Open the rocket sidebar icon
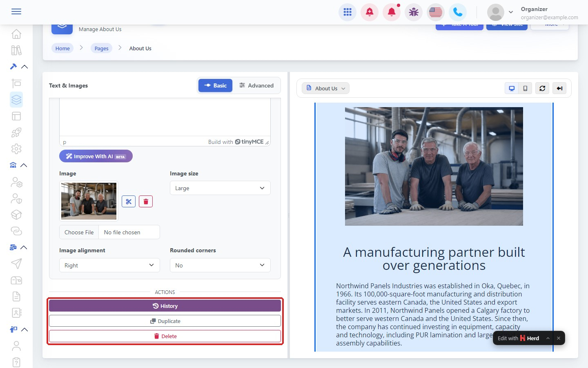588x368 pixels. point(16,132)
